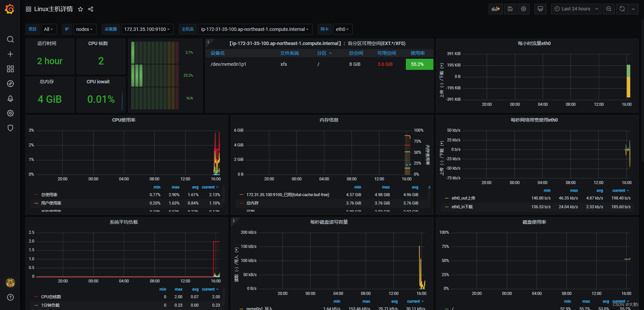The width and height of the screenshot is (644, 310).
Task: Click the 55.2% usage cell
Action: coord(419,64)
